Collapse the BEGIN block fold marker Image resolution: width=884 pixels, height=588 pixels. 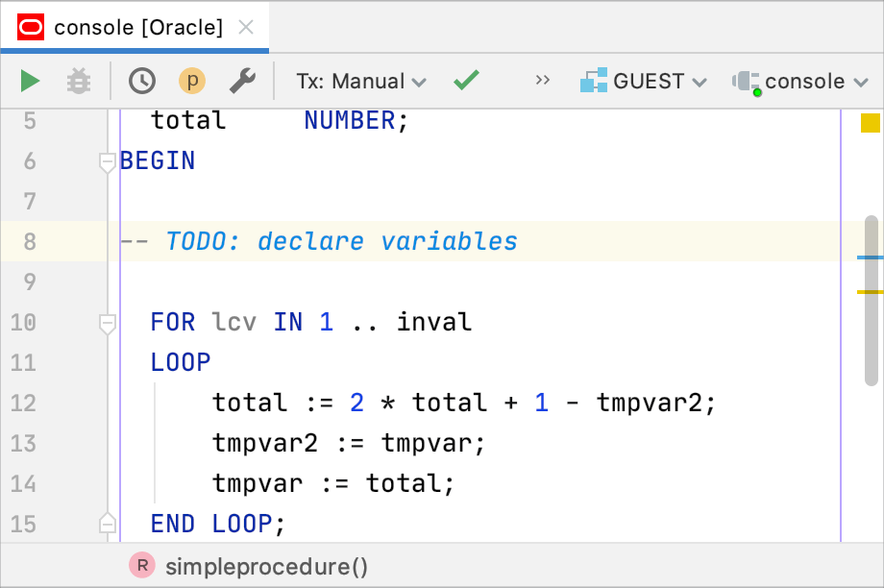[x=108, y=162]
